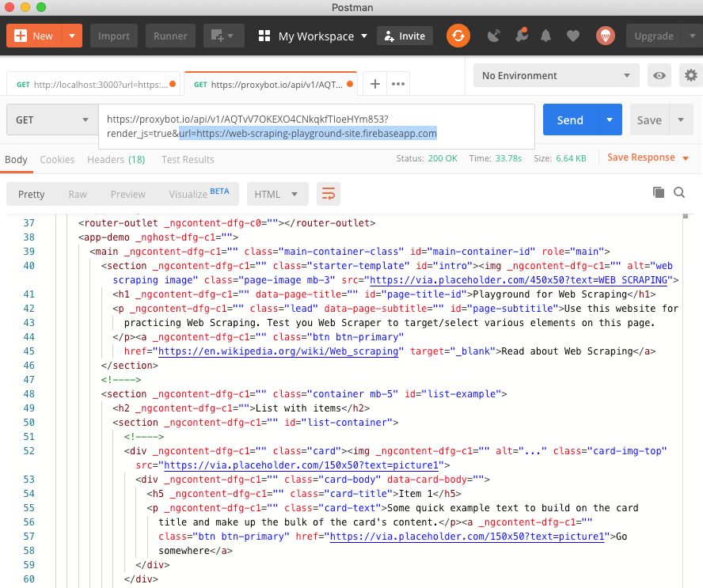Click the heart icon in the header

(573, 36)
